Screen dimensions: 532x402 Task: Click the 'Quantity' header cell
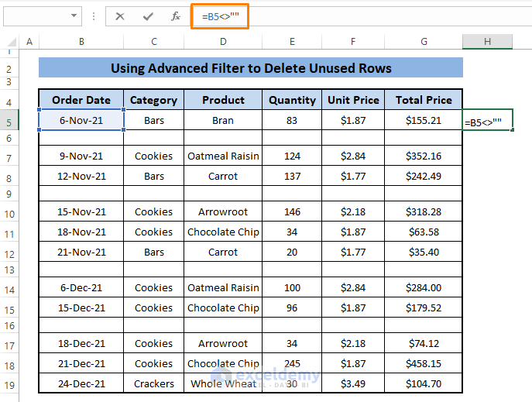tap(292, 100)
